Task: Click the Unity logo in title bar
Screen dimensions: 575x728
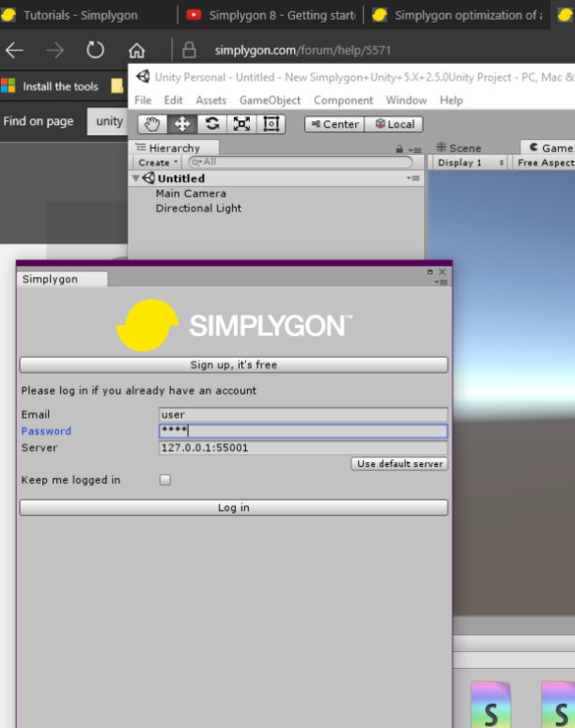Action: (143, 77)
